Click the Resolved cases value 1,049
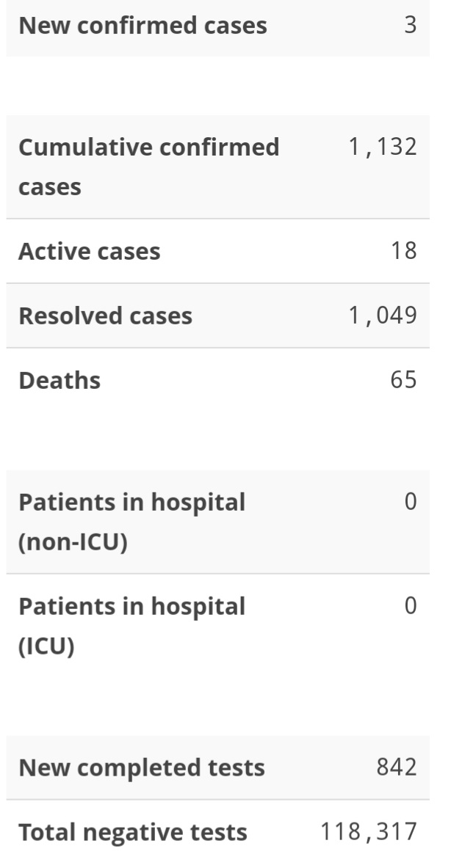 382,316
